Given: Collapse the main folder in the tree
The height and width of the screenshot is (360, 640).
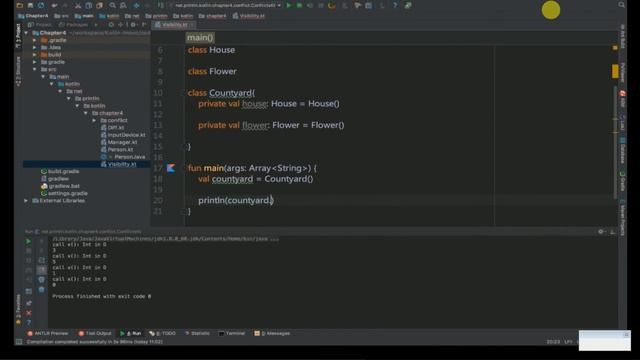Looking at the screenshot, I should pyautogui.click(x=43, y=77).
